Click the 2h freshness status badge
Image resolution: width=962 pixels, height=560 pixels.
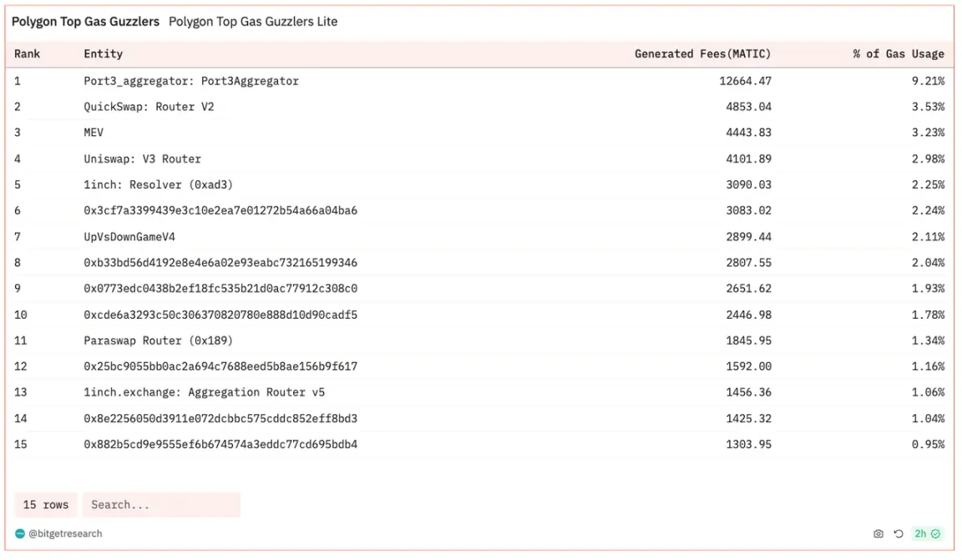(x=927, y=533)
